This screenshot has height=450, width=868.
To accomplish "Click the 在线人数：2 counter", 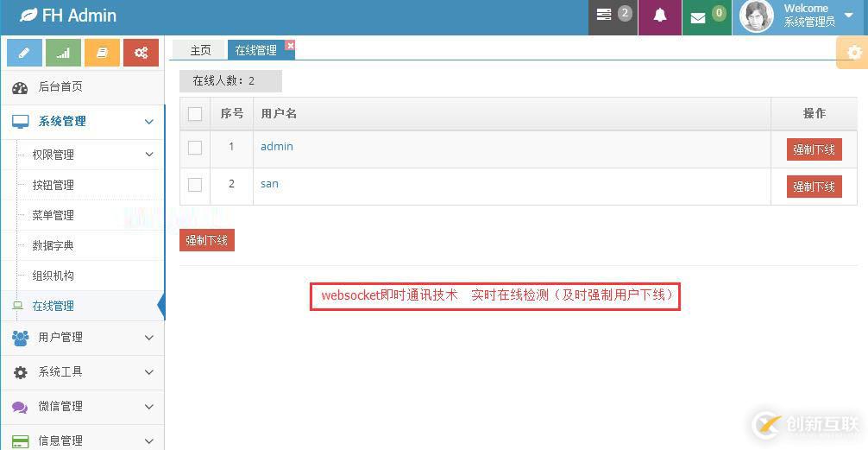I will point(230,81).
